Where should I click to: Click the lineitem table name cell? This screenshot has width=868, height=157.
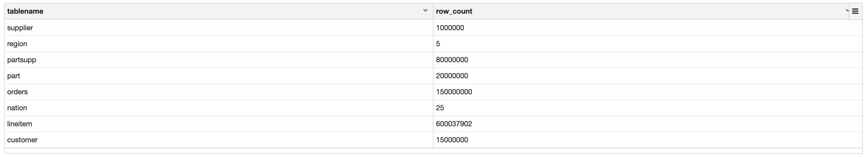pos(20,124)
